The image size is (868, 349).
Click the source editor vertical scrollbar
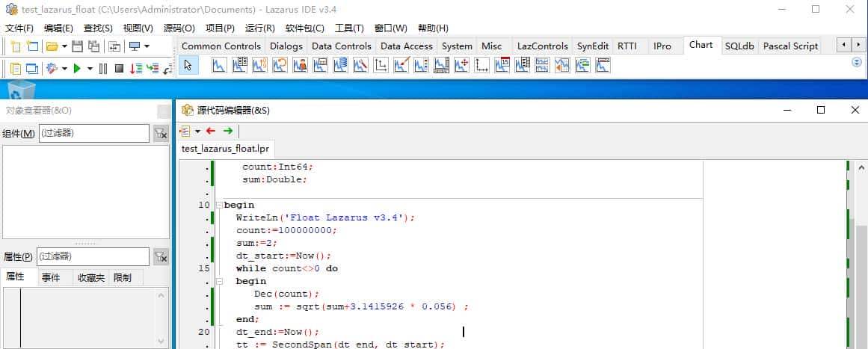pos(861,254)
